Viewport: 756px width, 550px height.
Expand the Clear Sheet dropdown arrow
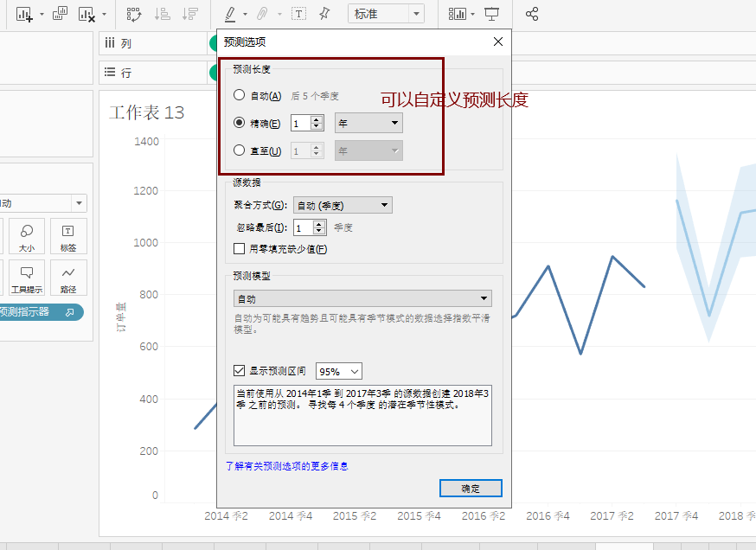(x=105, y=15)
